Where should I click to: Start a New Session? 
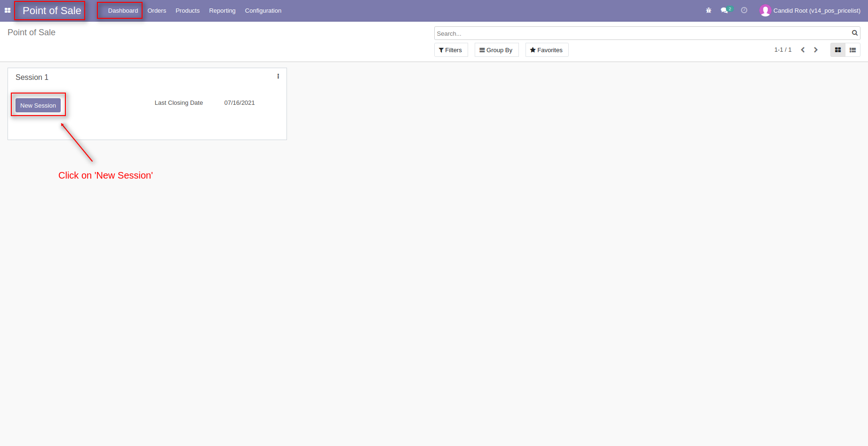[38, 105]
